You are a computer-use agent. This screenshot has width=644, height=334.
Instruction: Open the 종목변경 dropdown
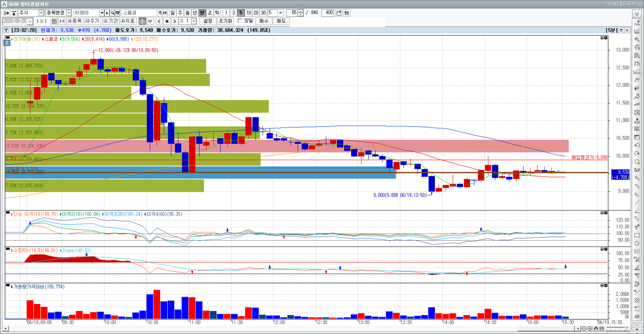click(68, 13)
